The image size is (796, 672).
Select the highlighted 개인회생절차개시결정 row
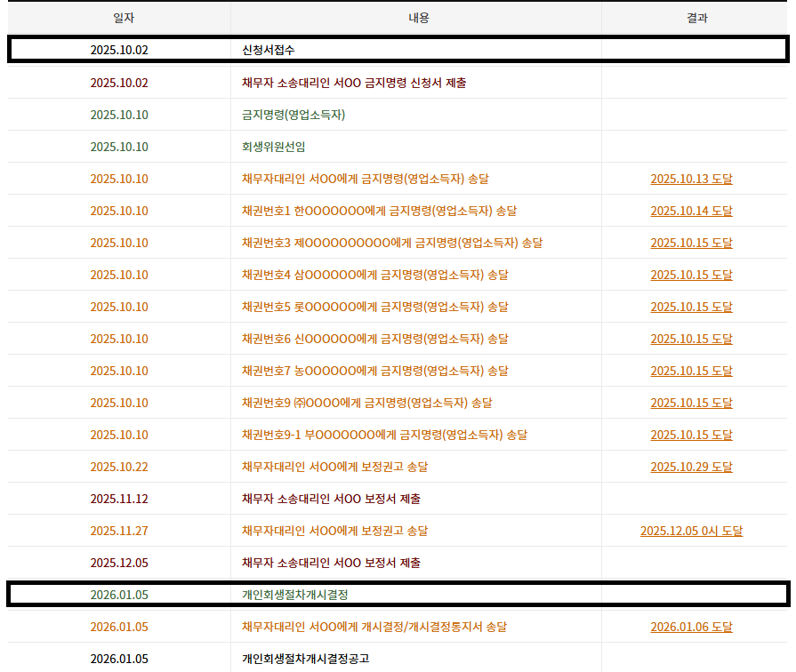[x=301, y=594]
